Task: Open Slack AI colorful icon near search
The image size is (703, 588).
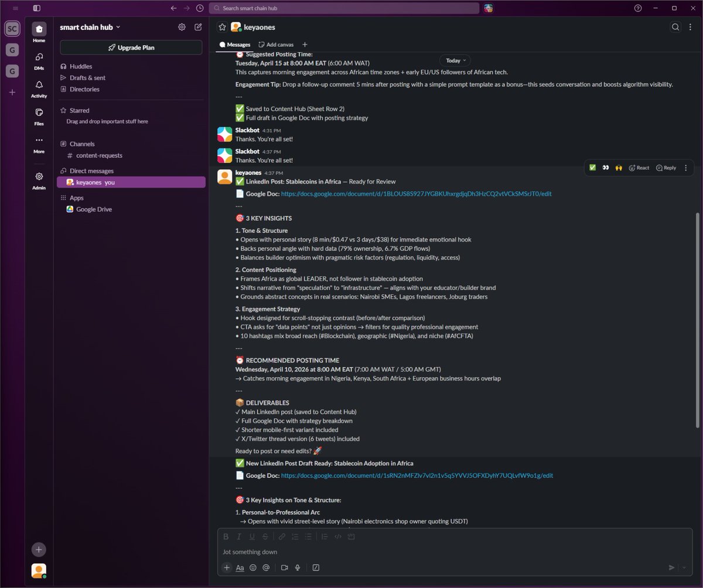Action: 489,8
